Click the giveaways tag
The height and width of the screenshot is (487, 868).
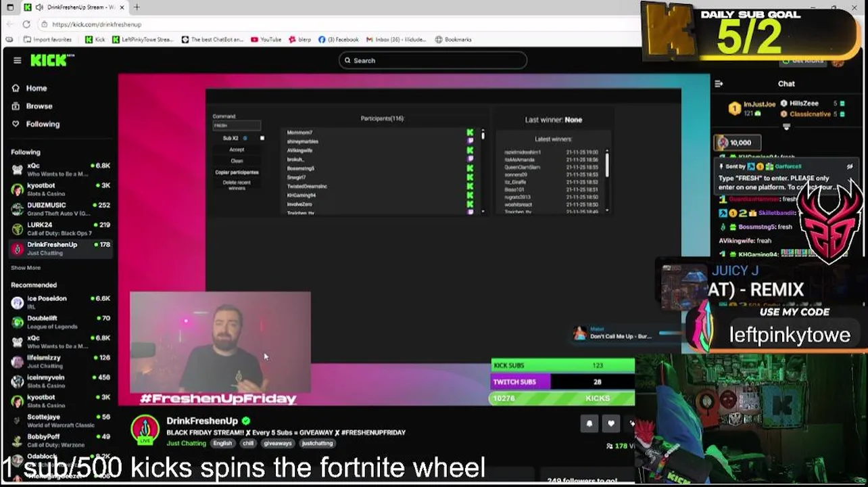point(278,444)
